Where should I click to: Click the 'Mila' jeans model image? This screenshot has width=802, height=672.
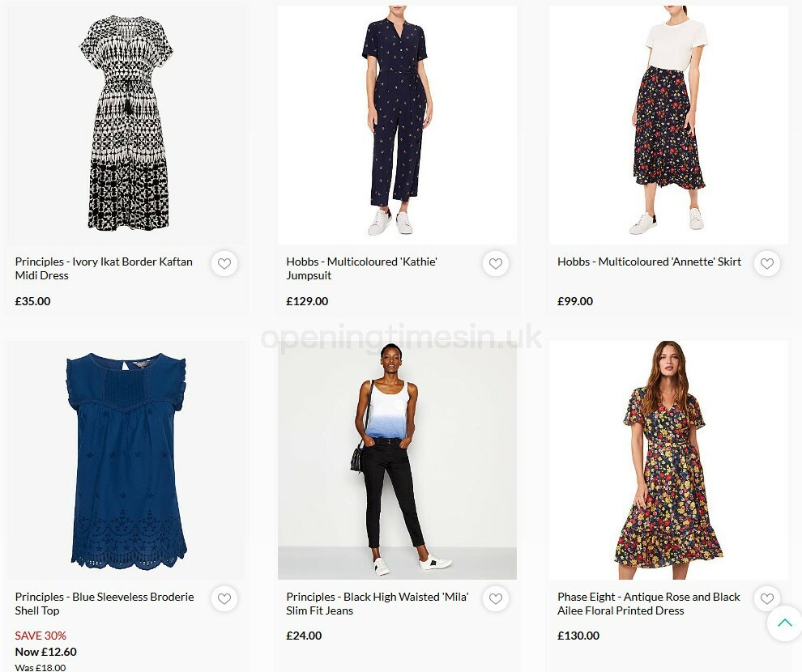397,457
